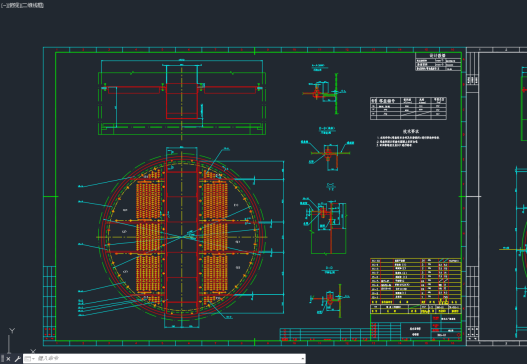Select the UCS axis icon
527x364 pixels.
(x=20, y=341)
